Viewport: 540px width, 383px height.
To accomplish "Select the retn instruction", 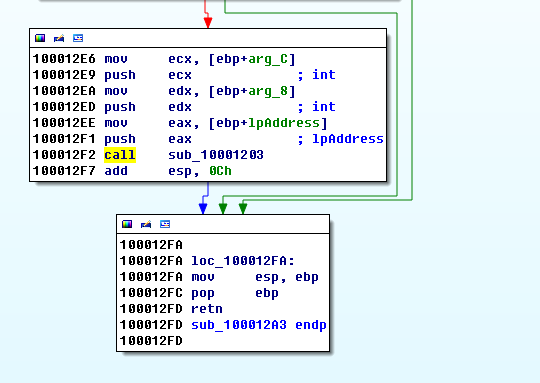I will point(207,309).
